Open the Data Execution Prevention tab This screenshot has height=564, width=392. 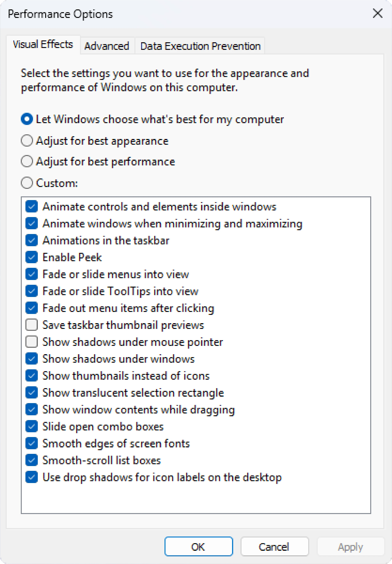[x=200, y=46]
